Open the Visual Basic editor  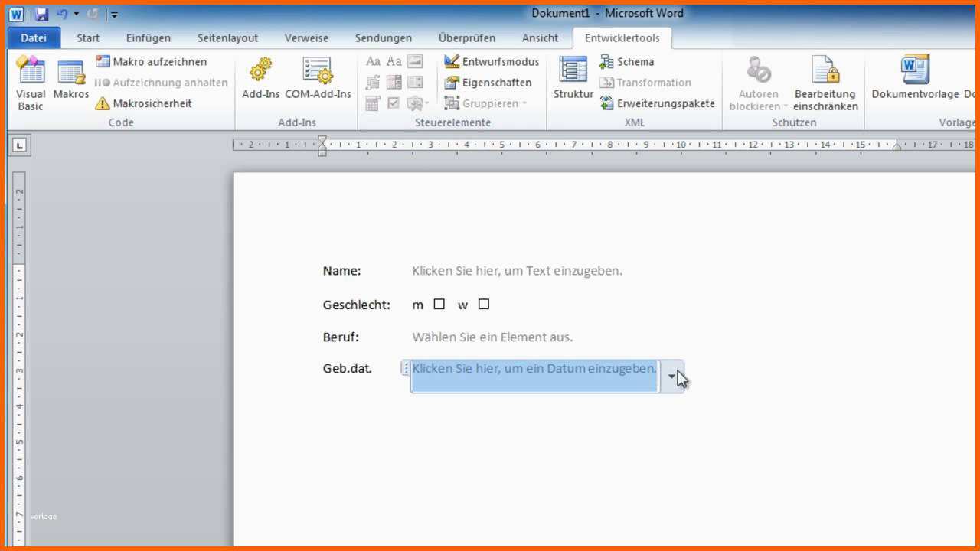31,83
